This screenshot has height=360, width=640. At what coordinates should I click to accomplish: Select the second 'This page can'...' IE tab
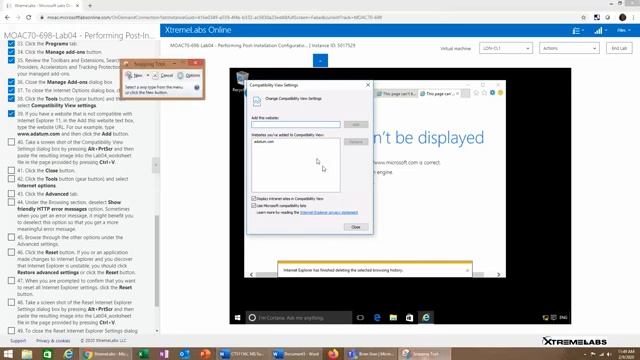click(x=440, y=93)
